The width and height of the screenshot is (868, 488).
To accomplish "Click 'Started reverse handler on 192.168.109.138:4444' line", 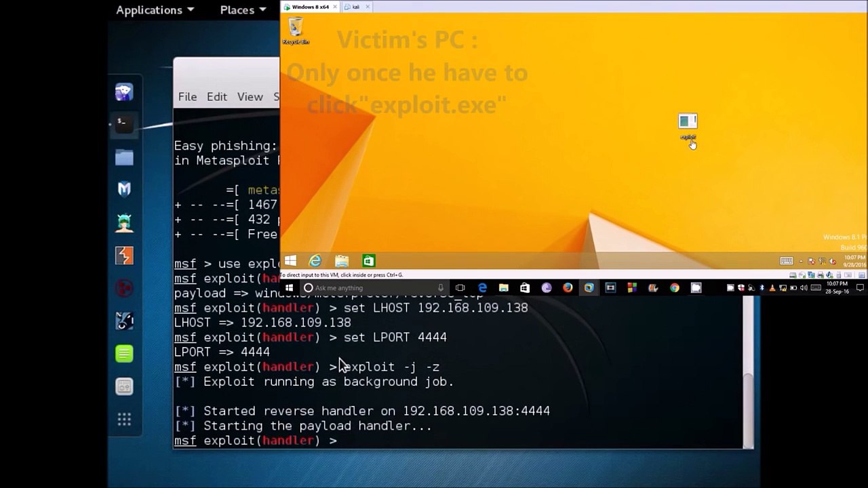I will 362,411.
